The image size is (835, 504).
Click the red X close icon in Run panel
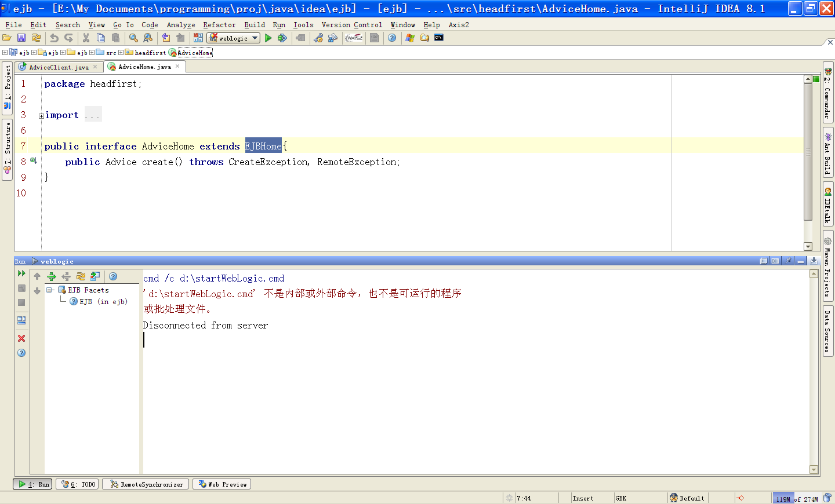[21, 338]
